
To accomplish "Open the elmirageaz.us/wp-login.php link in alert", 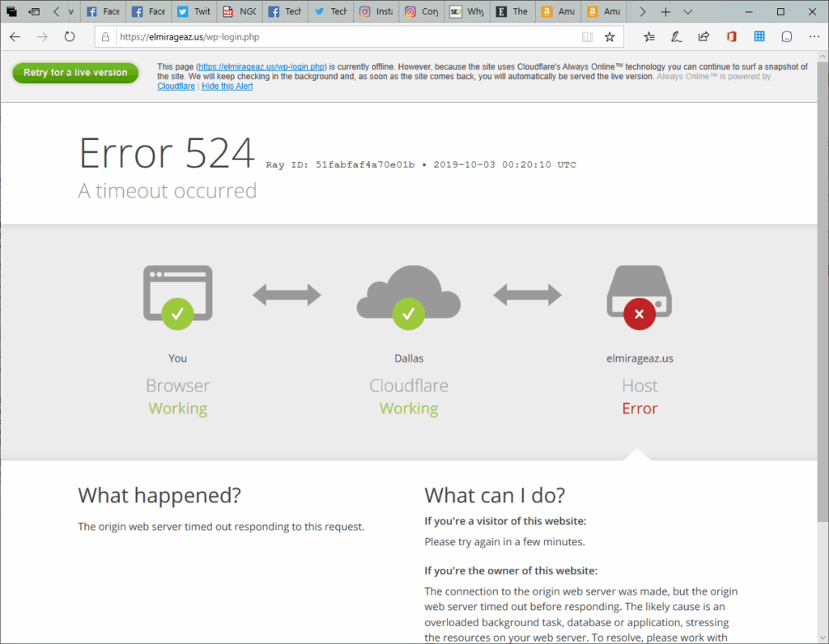I will tap(261, 66).
